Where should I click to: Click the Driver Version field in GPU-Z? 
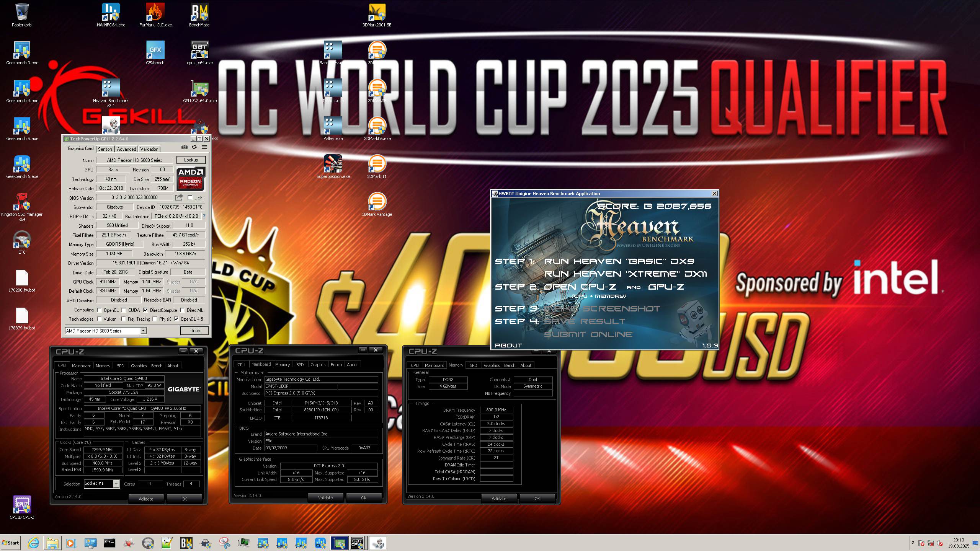(x=150, y=263)
